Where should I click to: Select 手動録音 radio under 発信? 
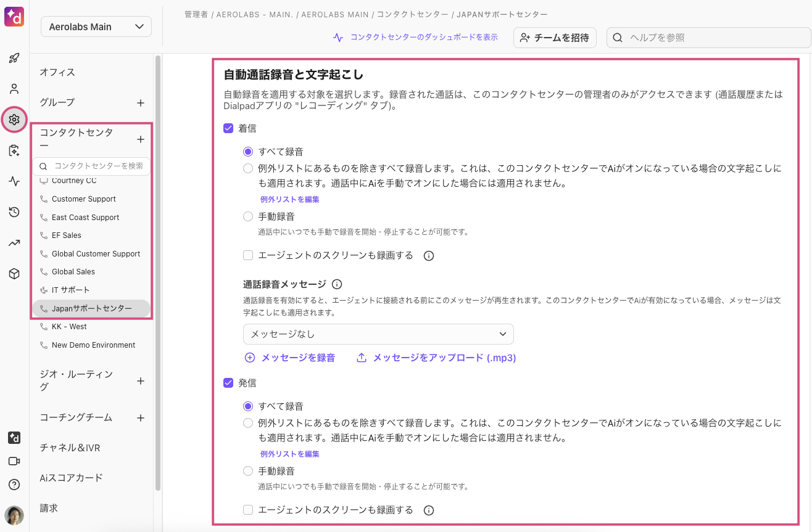click(x=248, y=471)
